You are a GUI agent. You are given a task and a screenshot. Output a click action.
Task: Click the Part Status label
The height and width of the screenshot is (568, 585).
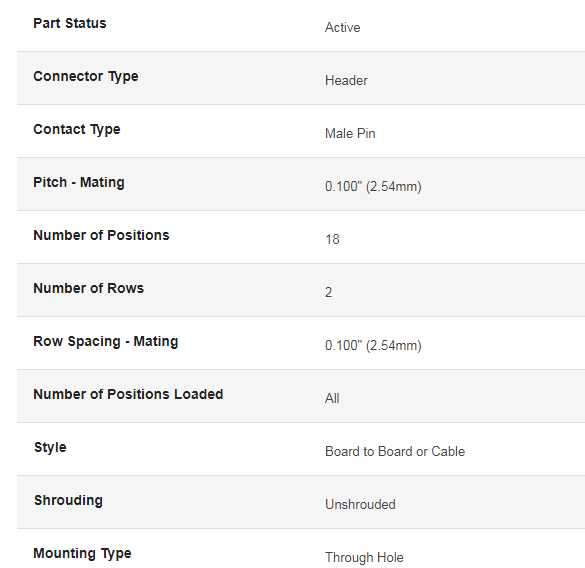click(x=70, y=23)
